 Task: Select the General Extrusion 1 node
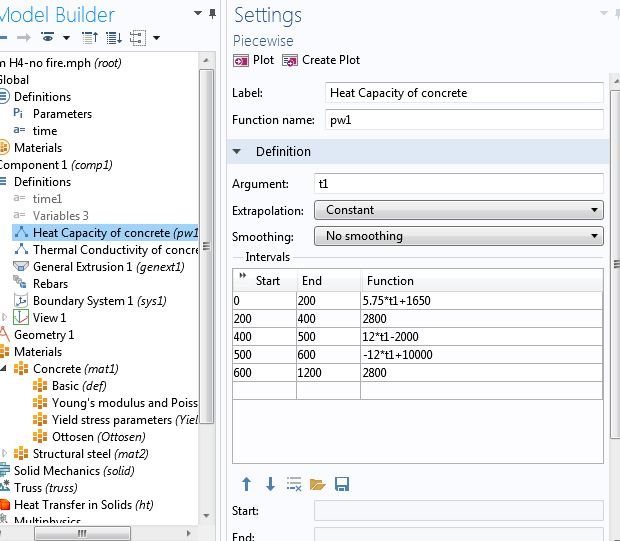81,267
